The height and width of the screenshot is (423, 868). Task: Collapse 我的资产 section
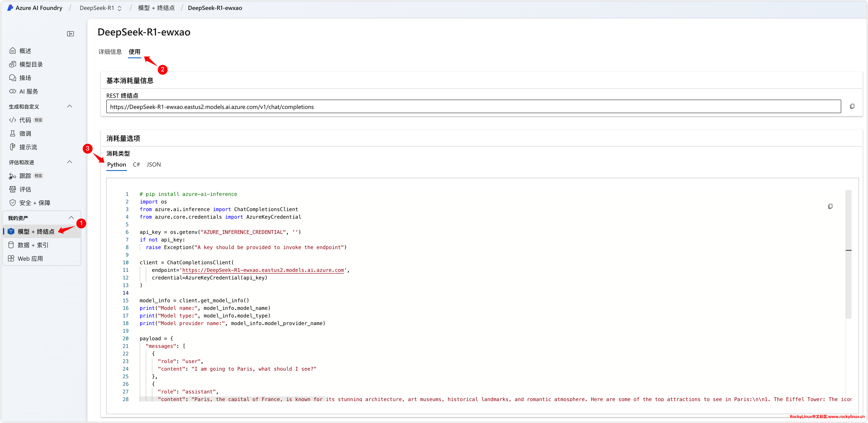[71, 218]
